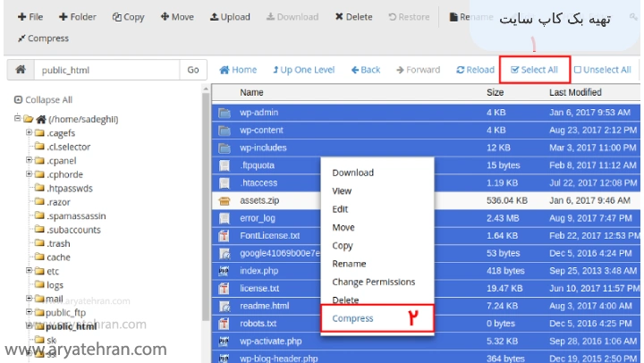This screenshot has width=644, height=363.
Task: Click Copy in the top toolbar
Action: point(128,17)
